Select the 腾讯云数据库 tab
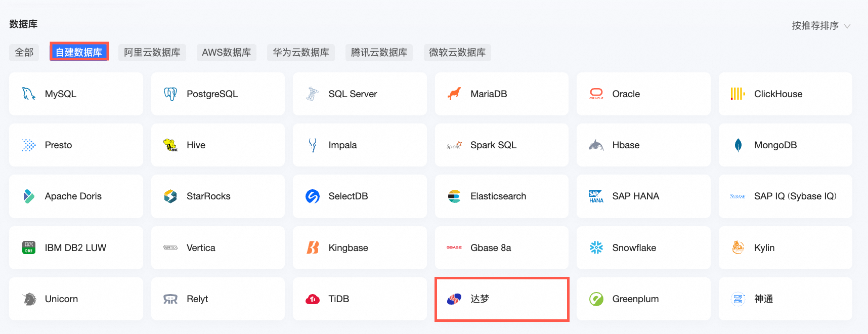Screen dimensions: 868x334 (x=379, y=53)
